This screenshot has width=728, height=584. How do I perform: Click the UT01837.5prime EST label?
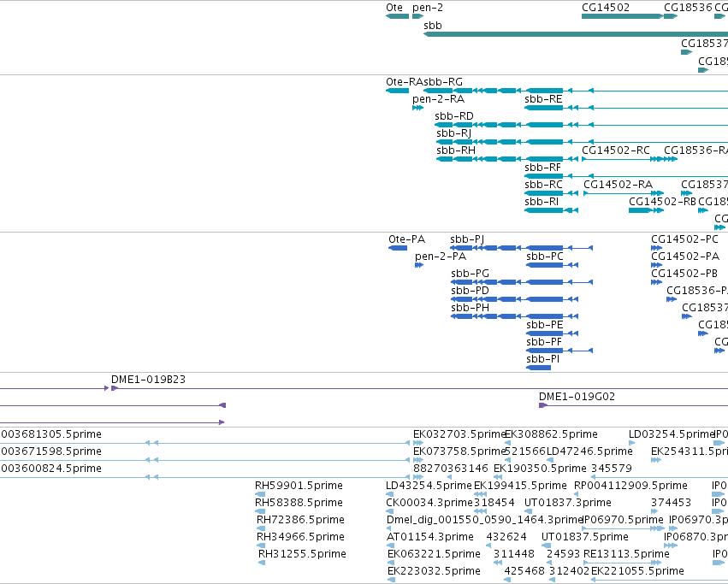click(585, 537)
